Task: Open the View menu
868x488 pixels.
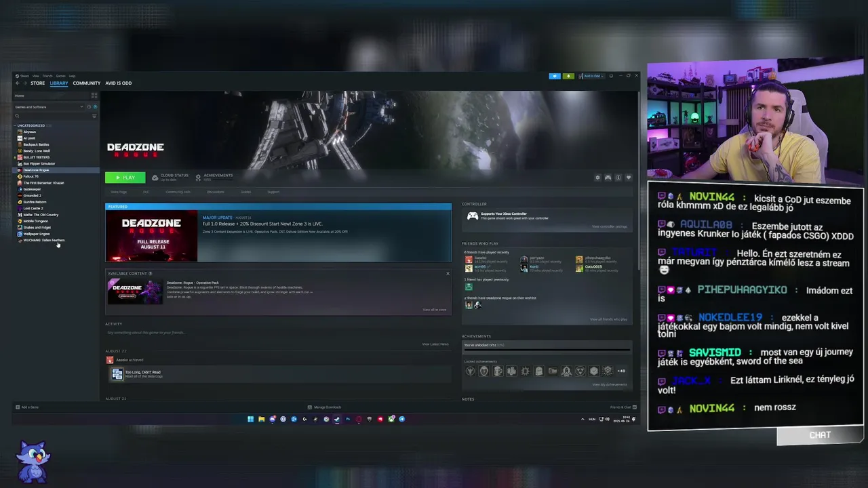Action: click(36, 76)
